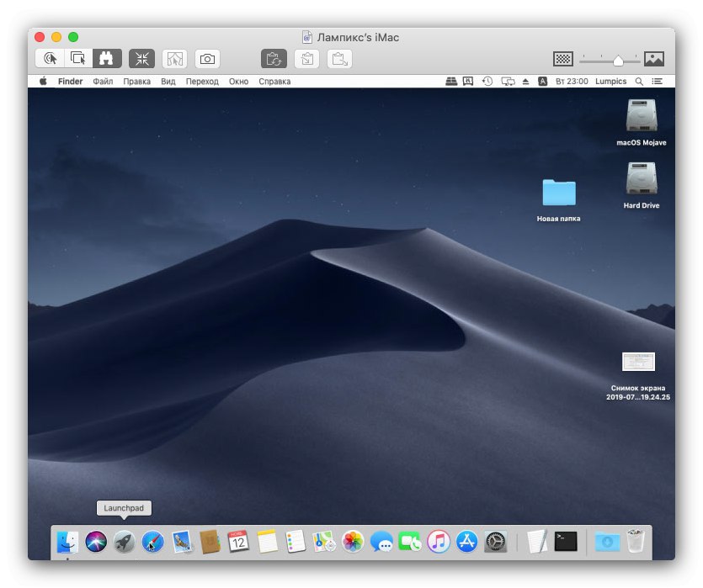Open the Apple menu
Screen dimensions: 703x588
tap(43, 82)
